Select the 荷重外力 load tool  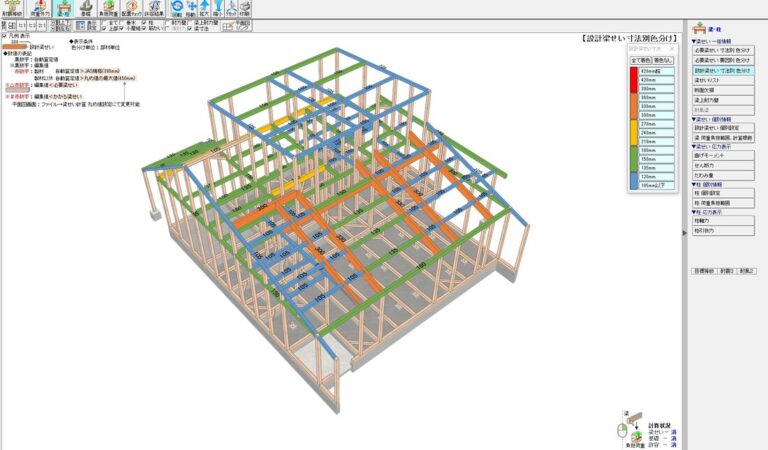point(40,8)
